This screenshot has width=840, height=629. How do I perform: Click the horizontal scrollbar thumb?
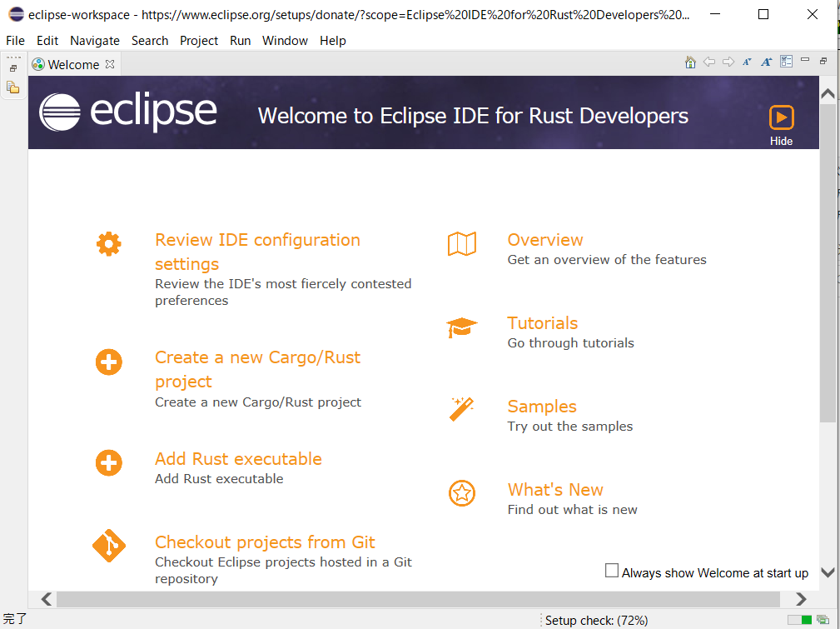[419, 599]
